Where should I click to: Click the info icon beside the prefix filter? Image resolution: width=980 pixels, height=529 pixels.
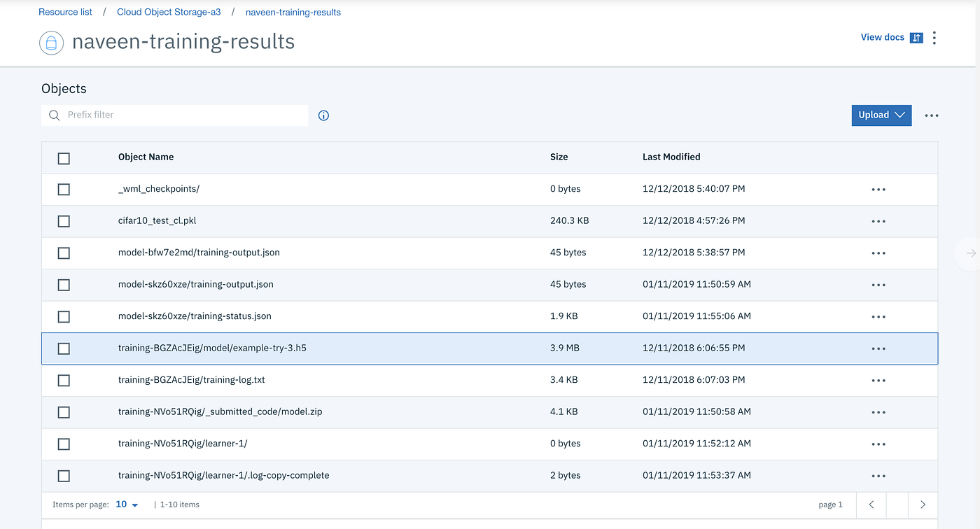(323, 115)
